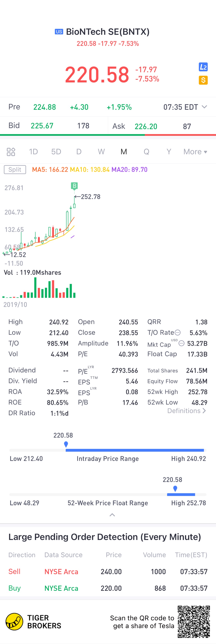Tap the Mkt Cap currency info icon
The width and height of the screenshot is (216, 644).
[x=182, y=343]
